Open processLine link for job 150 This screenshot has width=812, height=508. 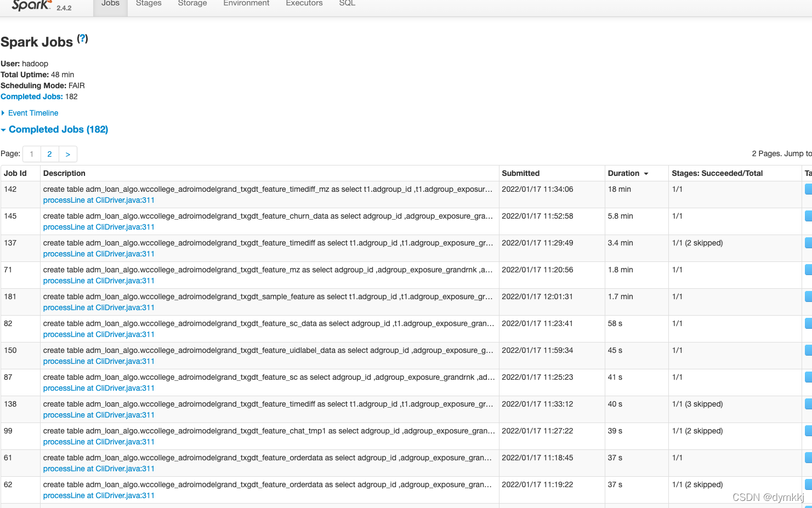pyautogui.click(x=99, y=361)
